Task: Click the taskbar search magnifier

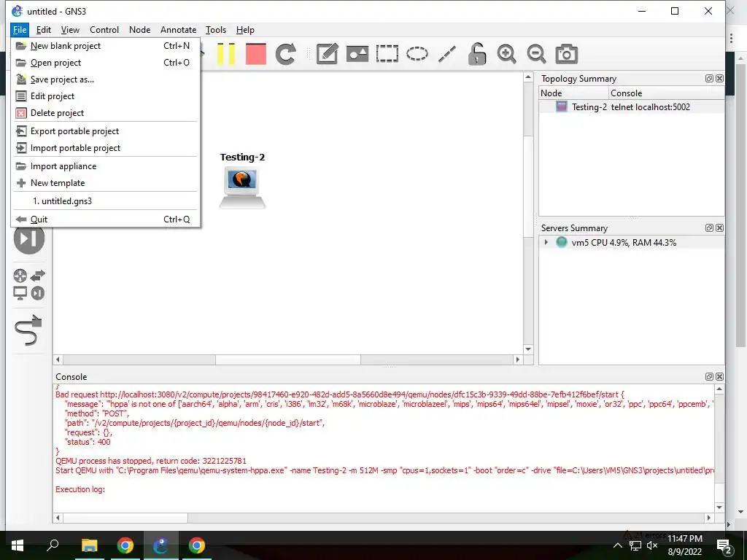Action: 53,545
